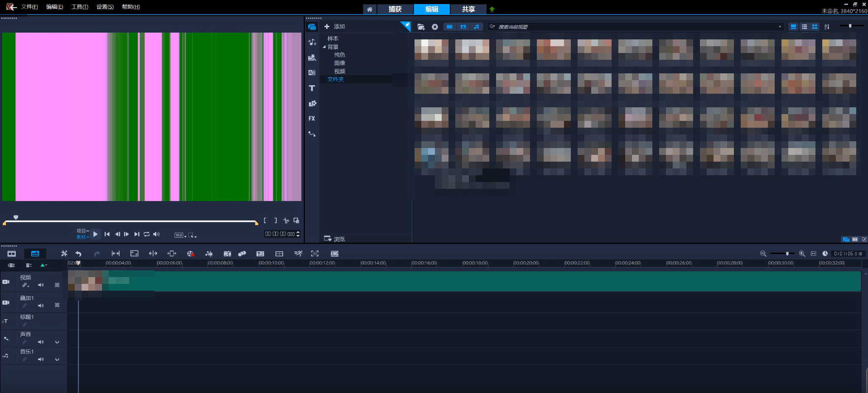Expand the 声音 track chevron
This screenshot has height=393, width=868.
click(57, 342)
